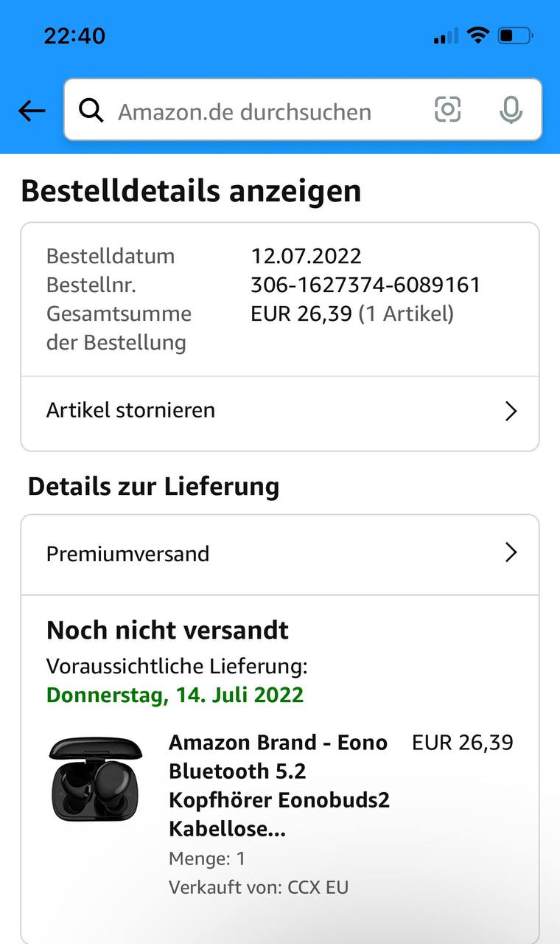Screen dimensions: 560x944
Task: Open the camera scan icon
Action: point(447,110)
